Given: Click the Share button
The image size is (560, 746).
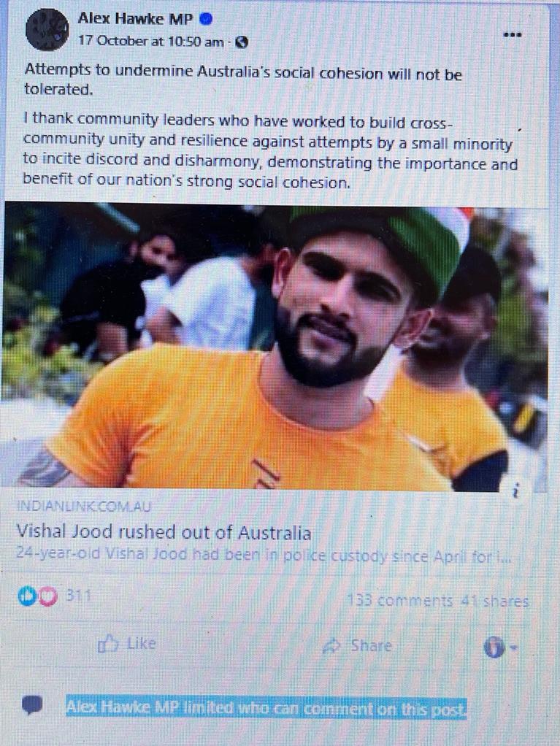Looking at the screenshot, I should click(x=357, y=645).
